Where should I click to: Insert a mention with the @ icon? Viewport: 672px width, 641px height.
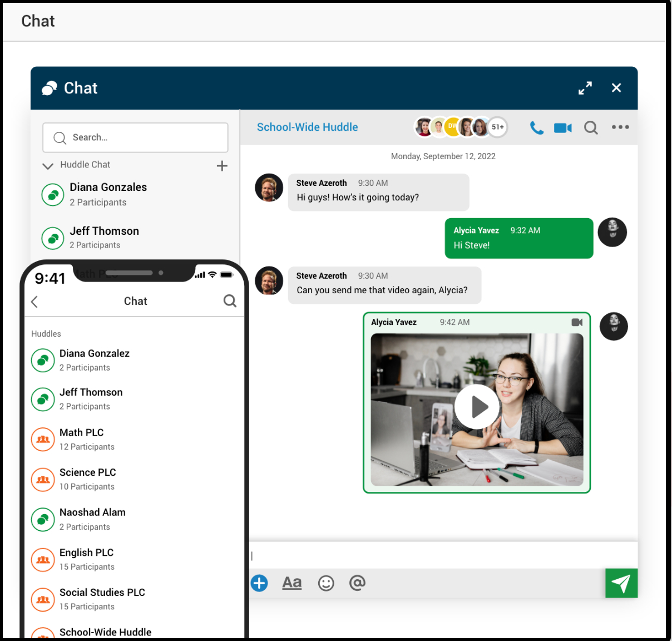coord(357,583)
